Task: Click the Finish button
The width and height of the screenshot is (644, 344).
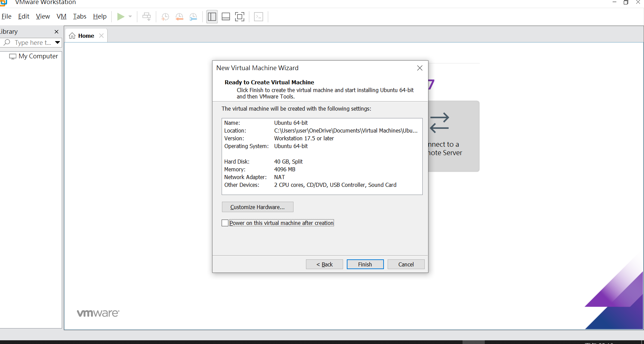Action: coord(365,264)
